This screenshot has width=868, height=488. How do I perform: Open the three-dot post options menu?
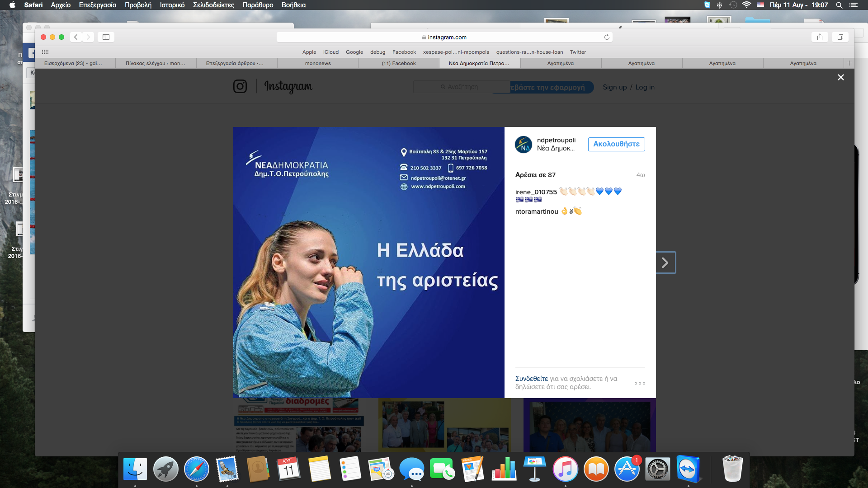(x=640, y=383)
